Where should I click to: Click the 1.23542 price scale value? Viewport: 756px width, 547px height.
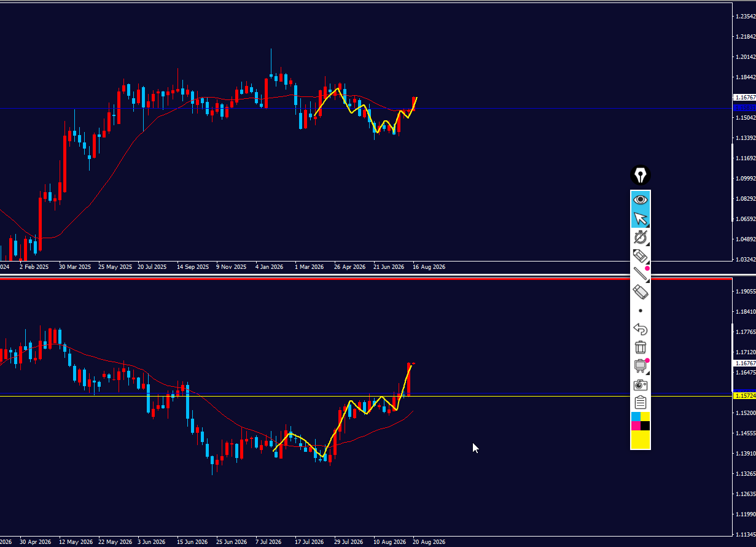745,17
